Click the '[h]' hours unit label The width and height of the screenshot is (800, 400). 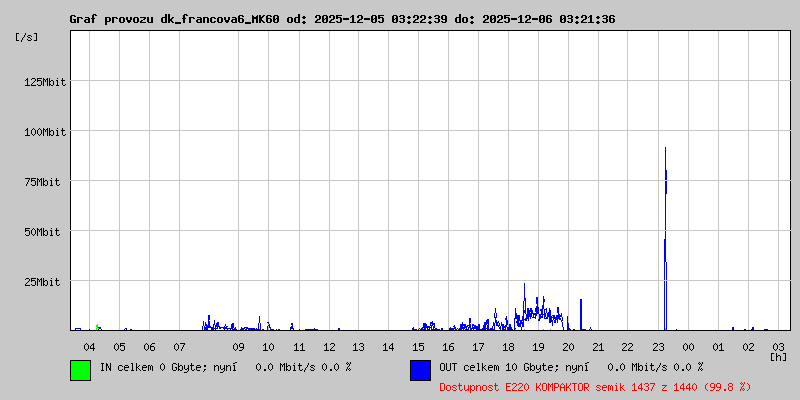[x=778, y=356]
